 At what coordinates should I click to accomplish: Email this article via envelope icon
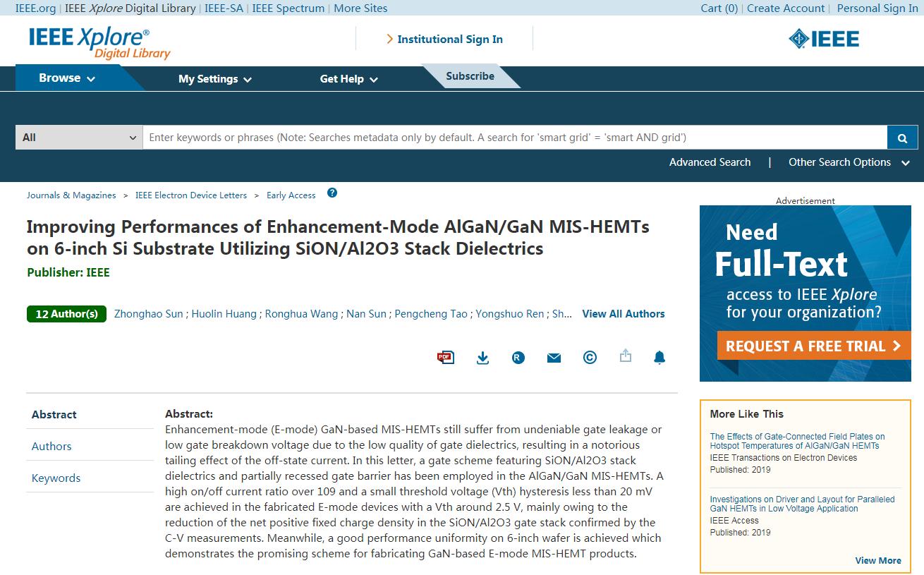[x=554, y=358]
